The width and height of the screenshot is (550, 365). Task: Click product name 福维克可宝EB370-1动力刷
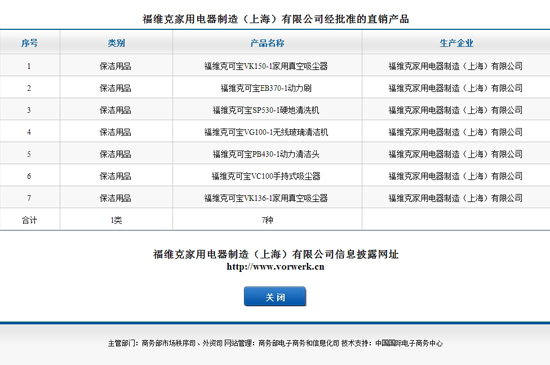tap(266, 88)
